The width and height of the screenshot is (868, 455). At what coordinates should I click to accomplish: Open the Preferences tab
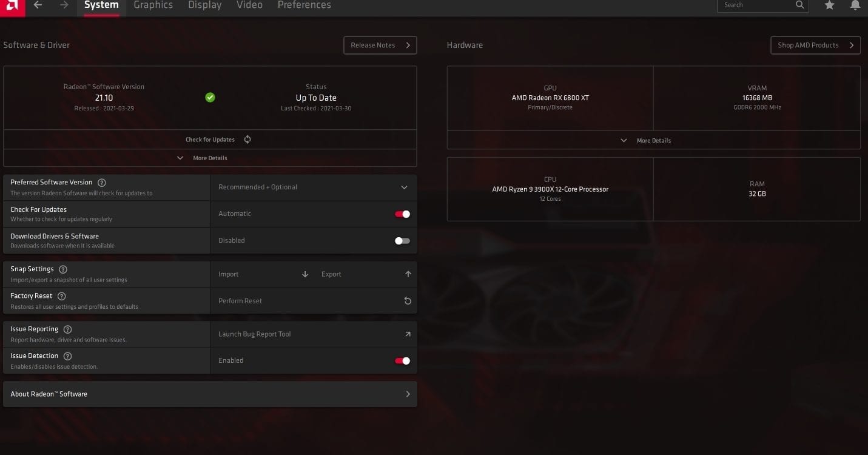pos(304,5)
